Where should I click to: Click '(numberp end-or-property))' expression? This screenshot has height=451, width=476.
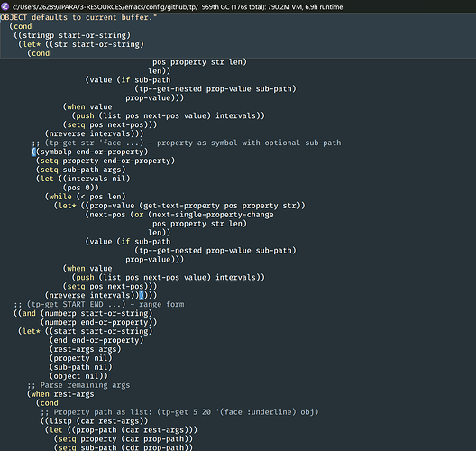tap(98, 322)
